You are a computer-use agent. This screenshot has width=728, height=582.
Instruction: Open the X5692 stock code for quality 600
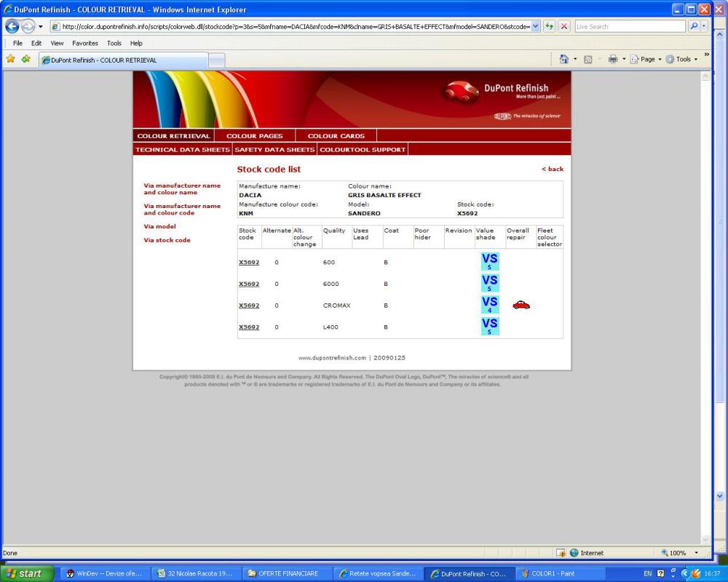(x=249, y=262)
